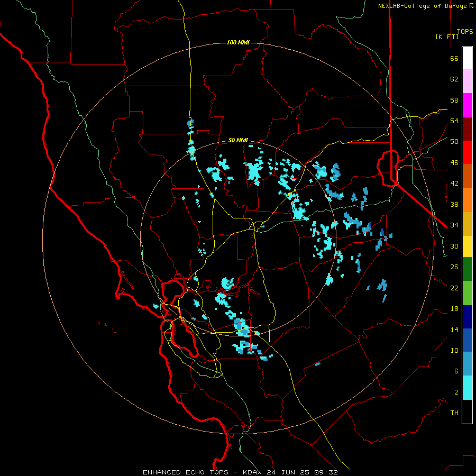Click the legend value 50
The width and height of the screenshot is (476, 476).
454,141
